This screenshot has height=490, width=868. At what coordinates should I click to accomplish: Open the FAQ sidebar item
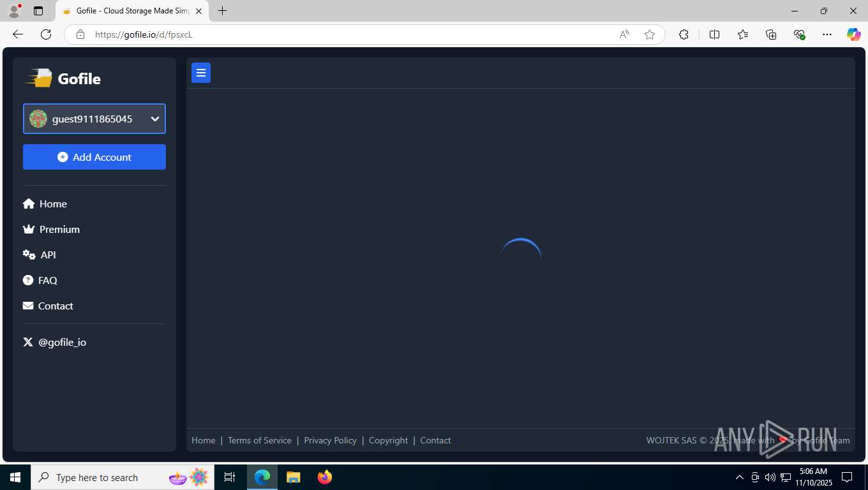point(40,280)
